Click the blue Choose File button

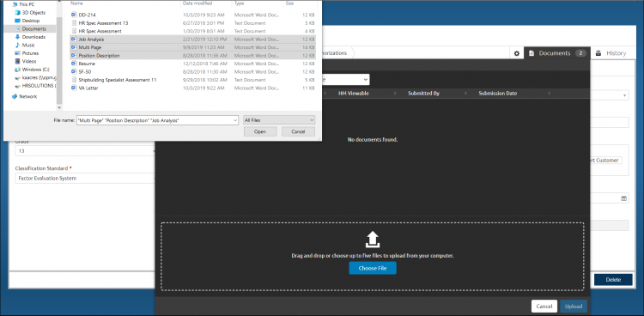point(373,268)
